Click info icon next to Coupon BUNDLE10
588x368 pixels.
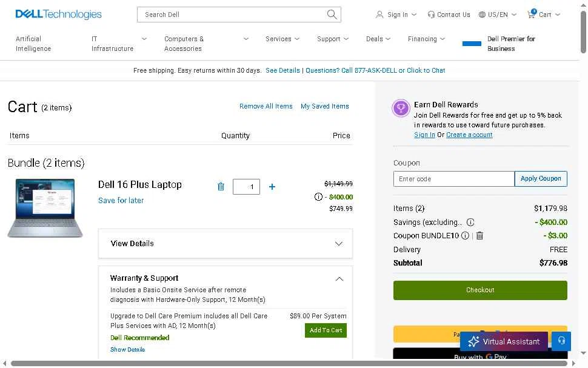pyautogui.click(x=465, y=236)
